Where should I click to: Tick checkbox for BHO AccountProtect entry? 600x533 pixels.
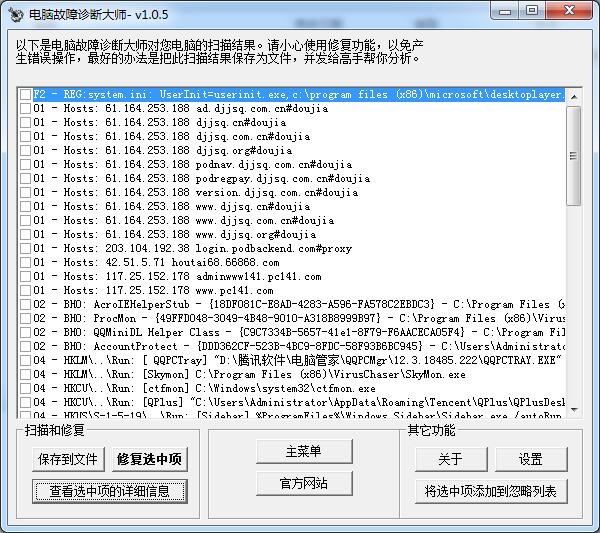coord(26,346)
